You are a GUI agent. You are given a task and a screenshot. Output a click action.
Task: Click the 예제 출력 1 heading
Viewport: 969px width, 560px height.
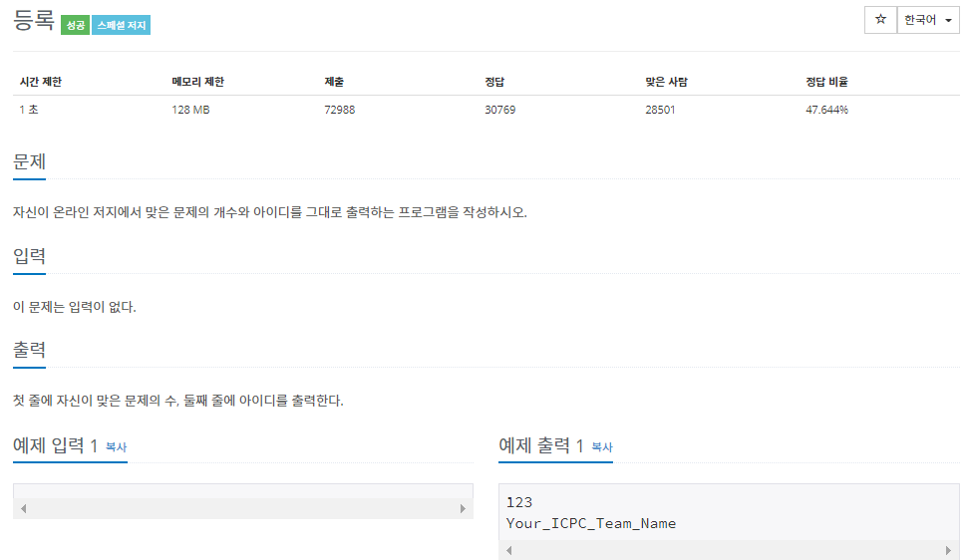point(541,445)
